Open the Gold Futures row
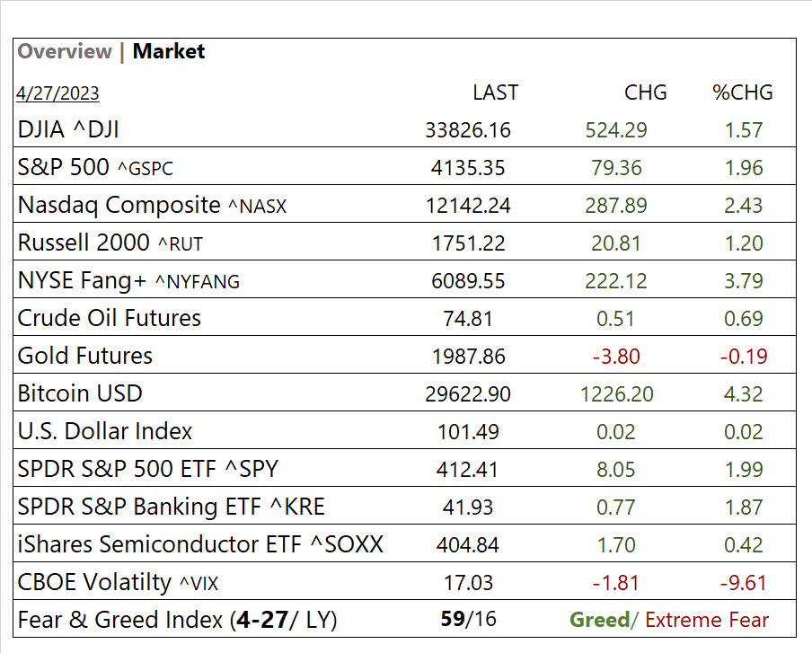The image size is (812, 653). click(85, 357)
